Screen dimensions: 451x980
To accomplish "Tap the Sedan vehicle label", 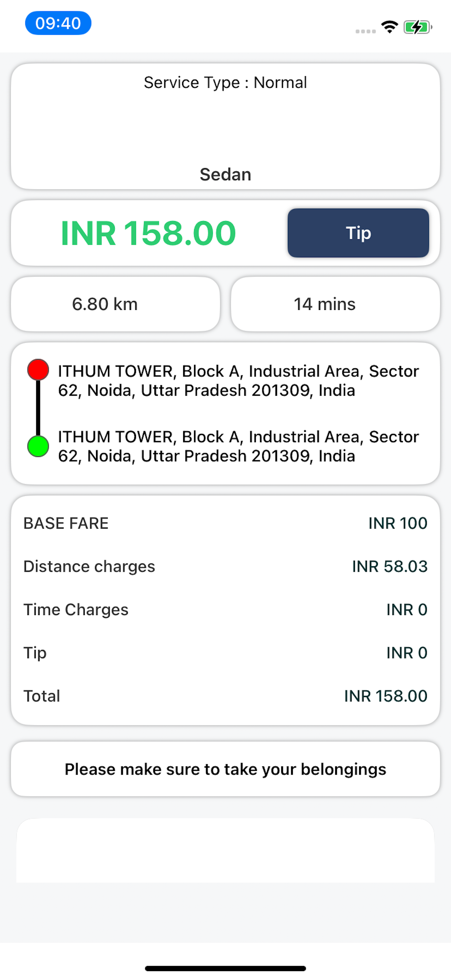I will point(225,175).
